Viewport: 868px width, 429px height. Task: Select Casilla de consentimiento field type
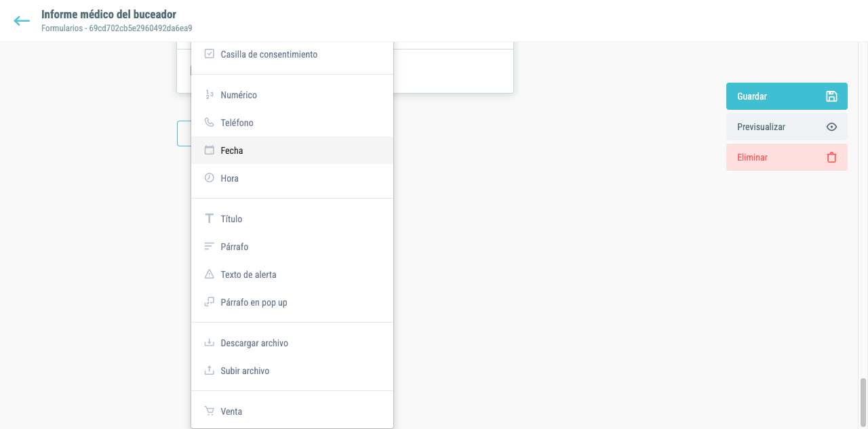point(292,54)
